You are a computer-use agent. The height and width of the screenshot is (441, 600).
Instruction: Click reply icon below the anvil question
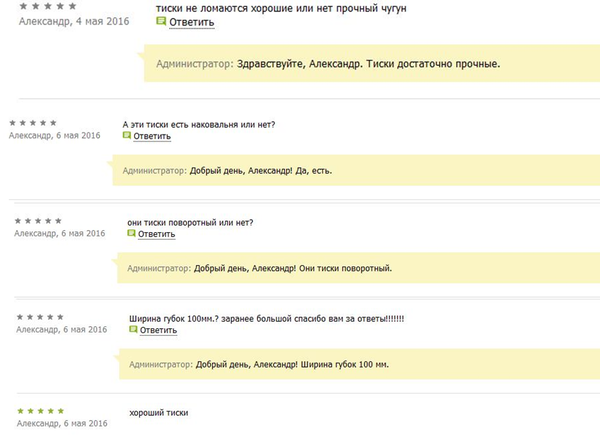click(127, 136)
